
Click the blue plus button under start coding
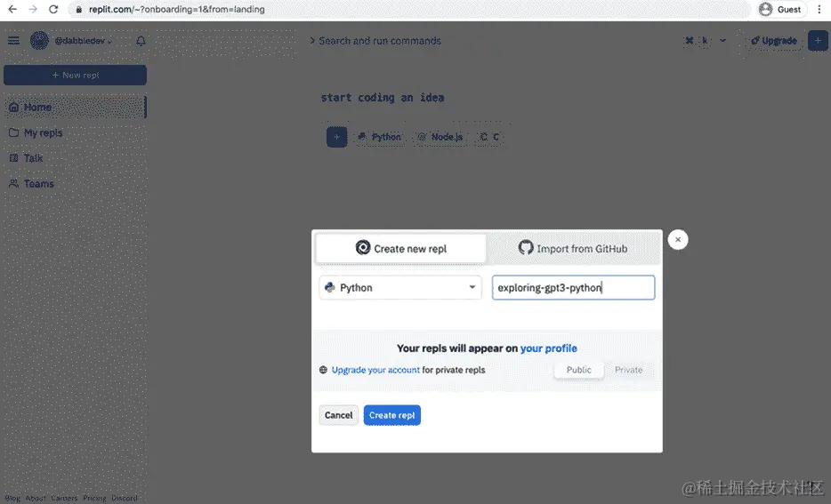click(336, 137)
